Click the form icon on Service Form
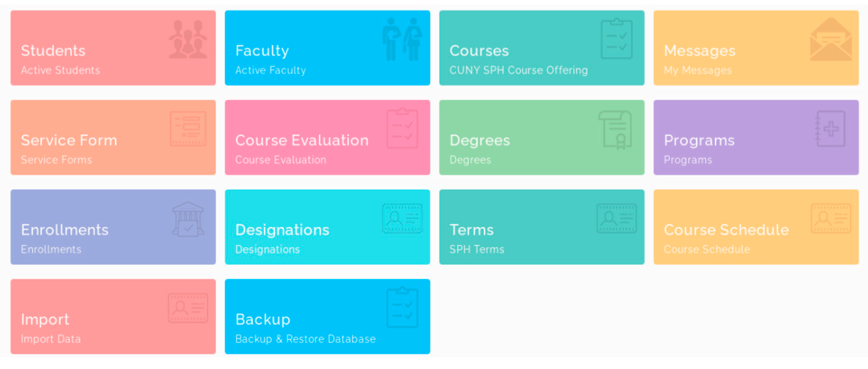This screenshot has width=868, height=369. click(188, 129)
